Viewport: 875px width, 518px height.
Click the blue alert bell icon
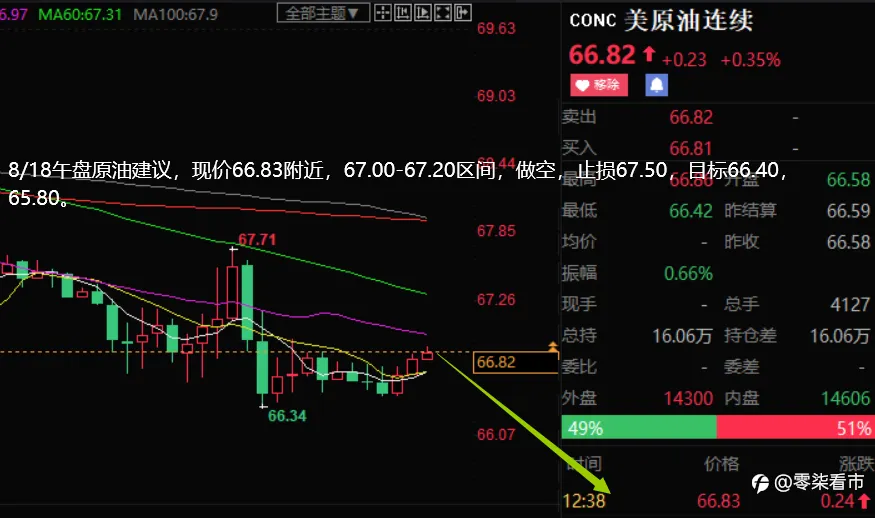click(657, 85)
